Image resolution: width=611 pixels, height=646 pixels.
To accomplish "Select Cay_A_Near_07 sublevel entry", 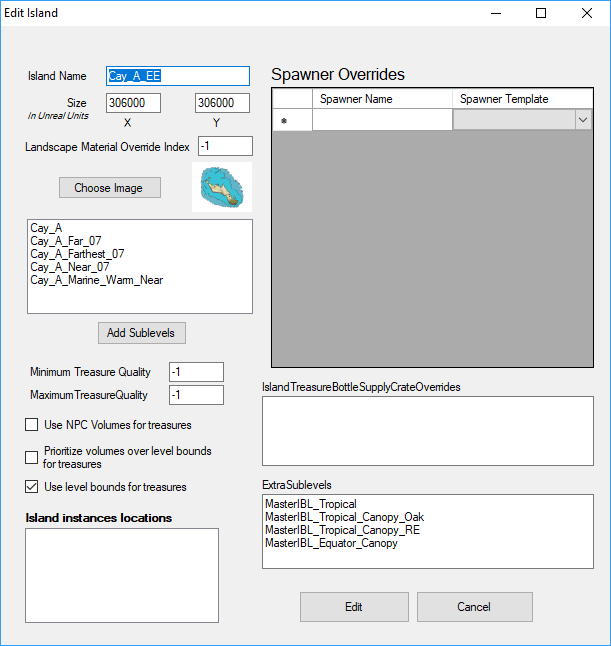I will [70, 267].
